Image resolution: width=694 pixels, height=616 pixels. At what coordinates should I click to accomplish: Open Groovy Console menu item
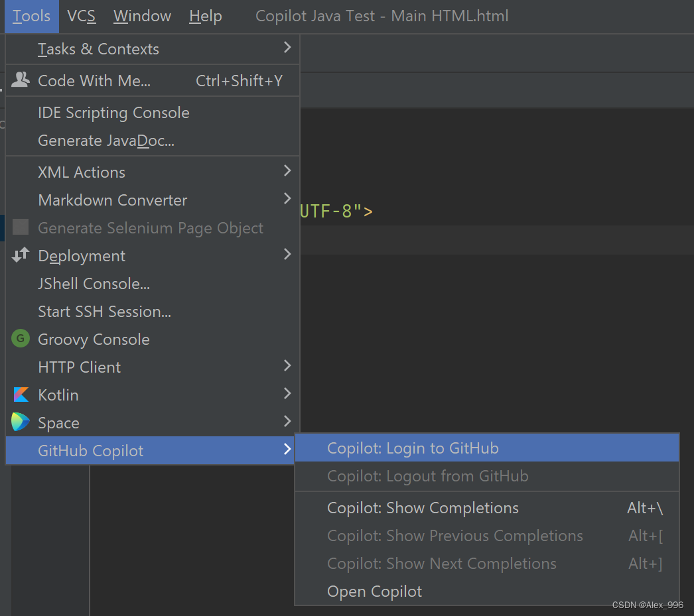pyautogui.click(x=153, y=339)
